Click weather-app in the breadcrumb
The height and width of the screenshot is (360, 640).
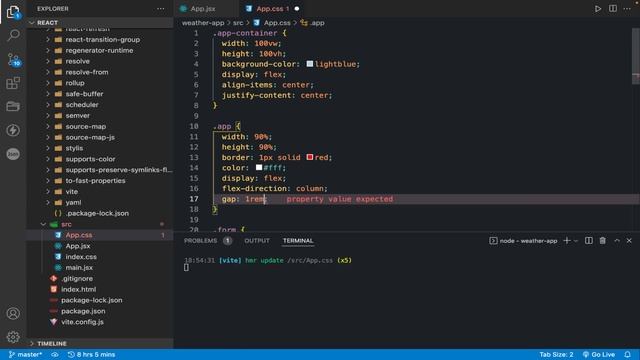(x=203, y=23)
